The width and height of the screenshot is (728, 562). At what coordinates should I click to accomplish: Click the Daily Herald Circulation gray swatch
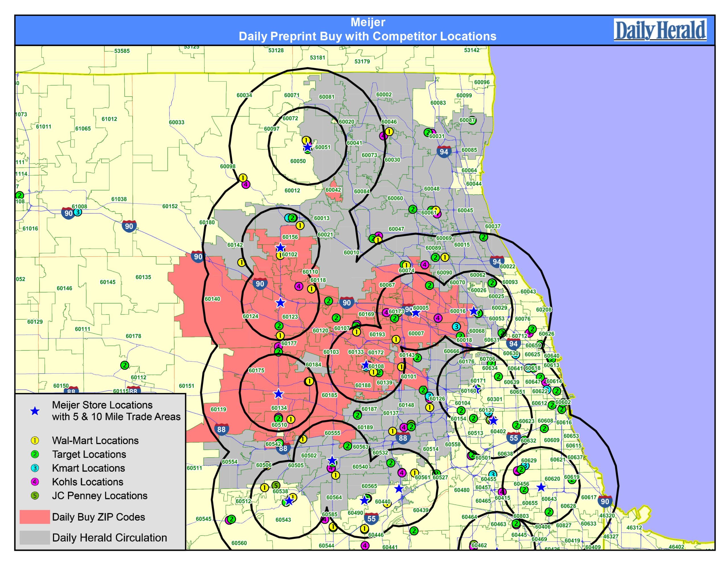(x=35, y=537)
